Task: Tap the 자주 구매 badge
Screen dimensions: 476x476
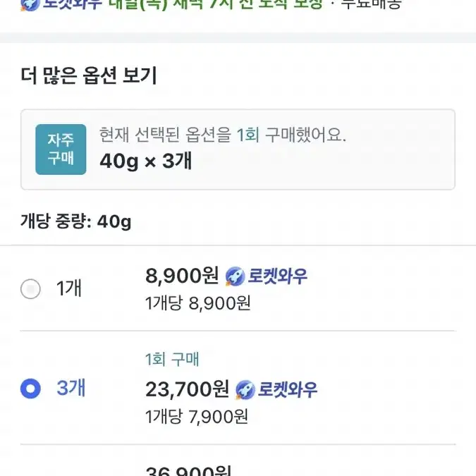Action: pyautogui.click(x=61, y=149)
